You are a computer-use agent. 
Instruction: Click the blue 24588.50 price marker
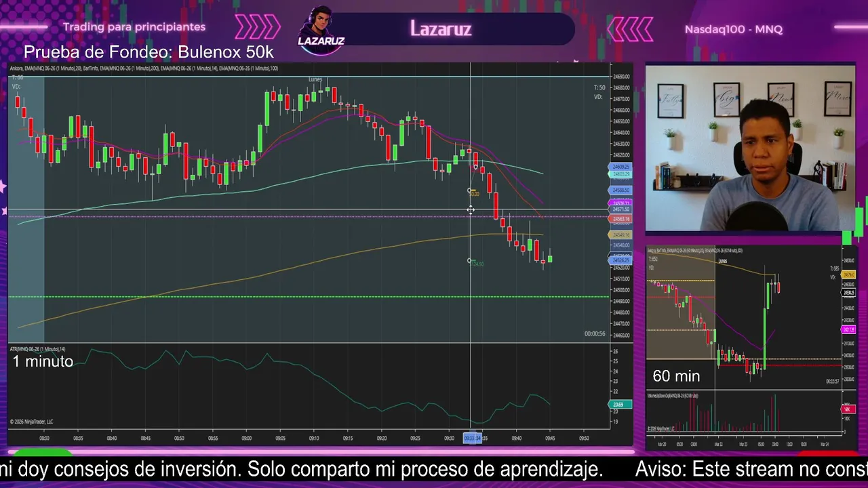point(621,190)
